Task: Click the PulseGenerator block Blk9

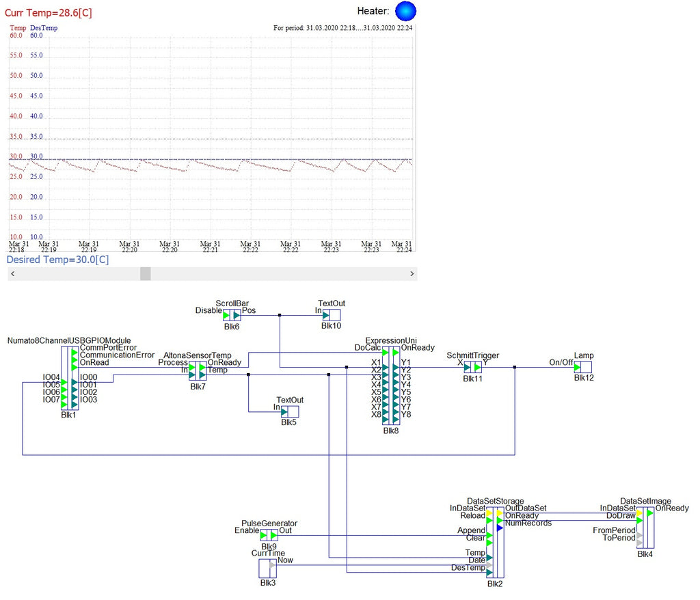Action: tap(269, 535)
